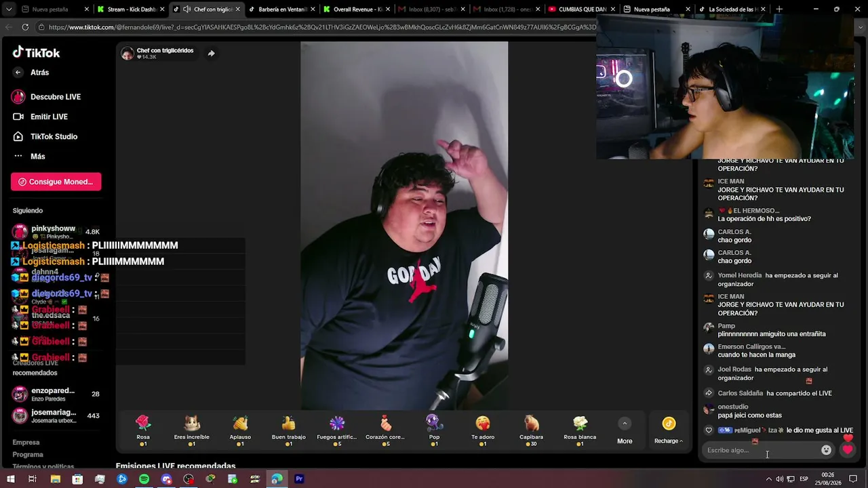The image size is (868, 488).
Task: Open josemariag... recommended LIVE creator
Action: [x=56, y=416]
